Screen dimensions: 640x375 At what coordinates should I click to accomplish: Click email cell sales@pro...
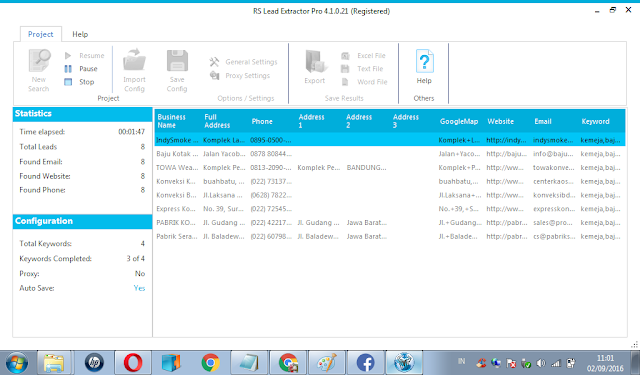(553, 223)
